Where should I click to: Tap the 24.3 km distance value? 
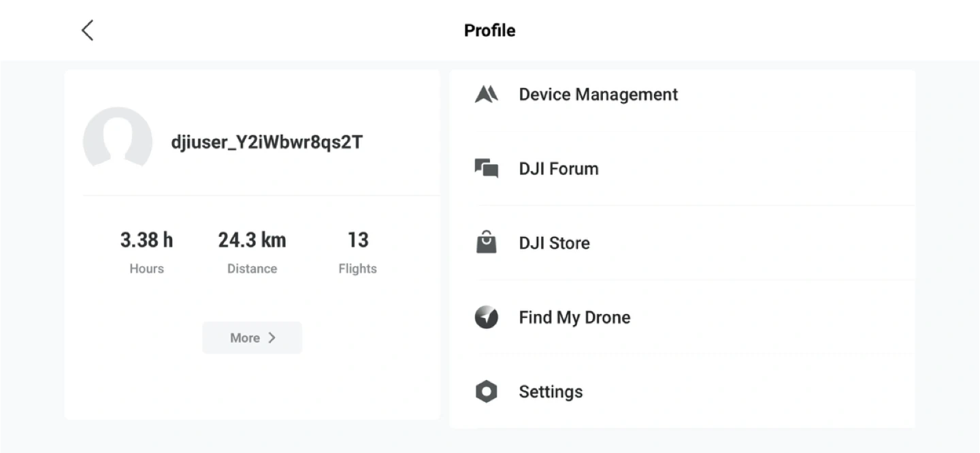252,240
